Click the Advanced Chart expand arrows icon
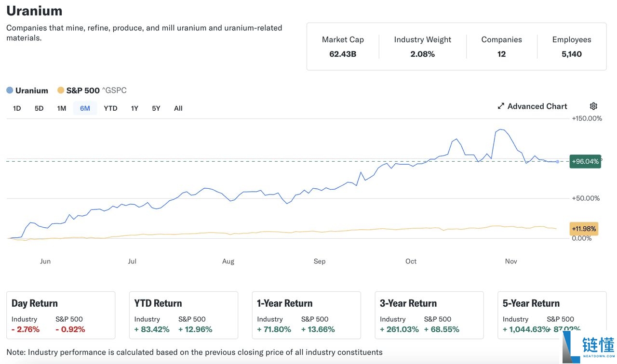Viewport: 617px width, 364px height. [x=501, y=106]
